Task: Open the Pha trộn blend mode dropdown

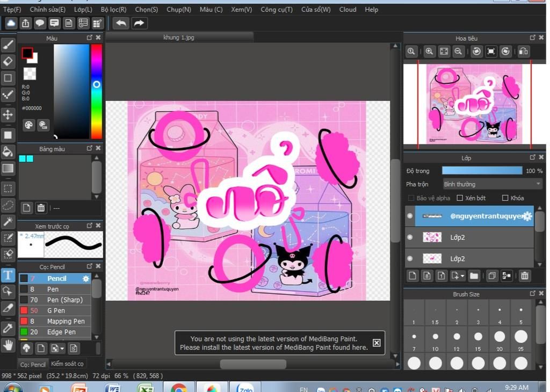Action: click(x=492, y=184)
